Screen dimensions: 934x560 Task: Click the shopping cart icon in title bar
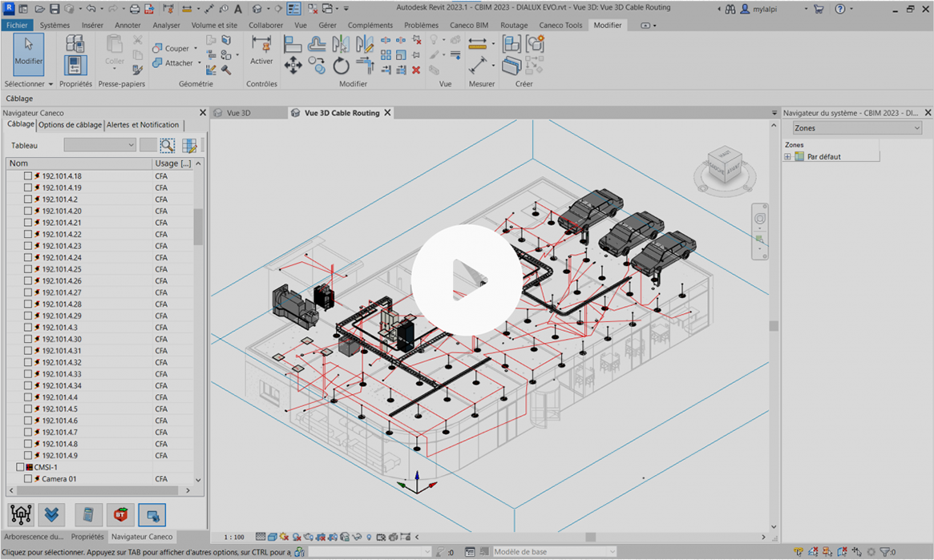819,9
